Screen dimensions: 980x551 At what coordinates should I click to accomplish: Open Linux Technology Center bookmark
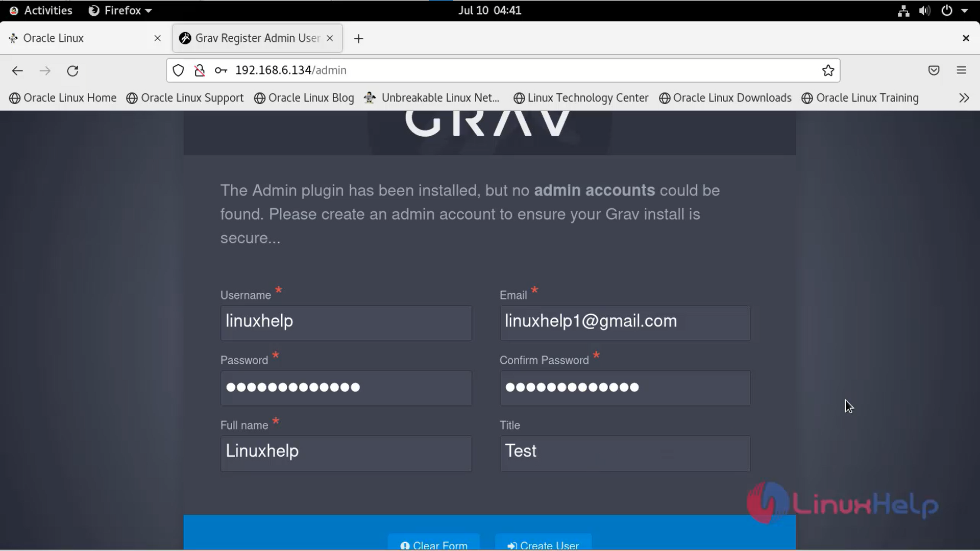[581, 98]
